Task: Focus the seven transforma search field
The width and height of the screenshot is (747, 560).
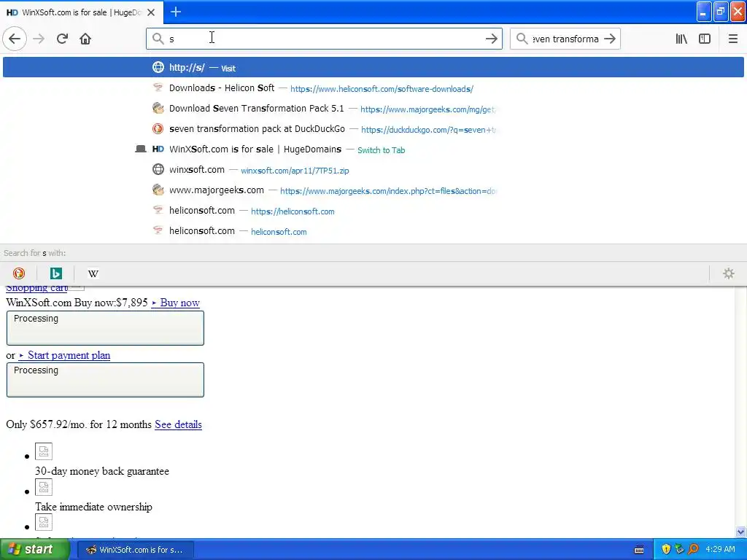Action: [565, 39]
